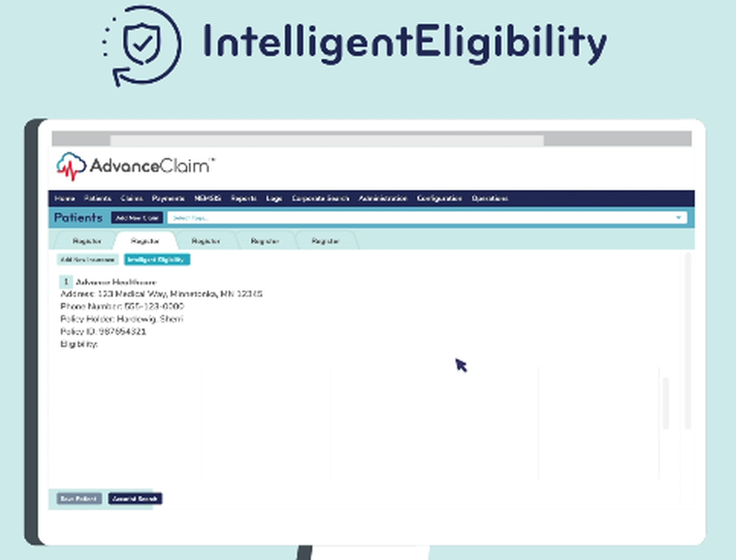The width and height of the screenshot is (736, 560).
Task: Open the Logs menu
Action: [274, 198]
